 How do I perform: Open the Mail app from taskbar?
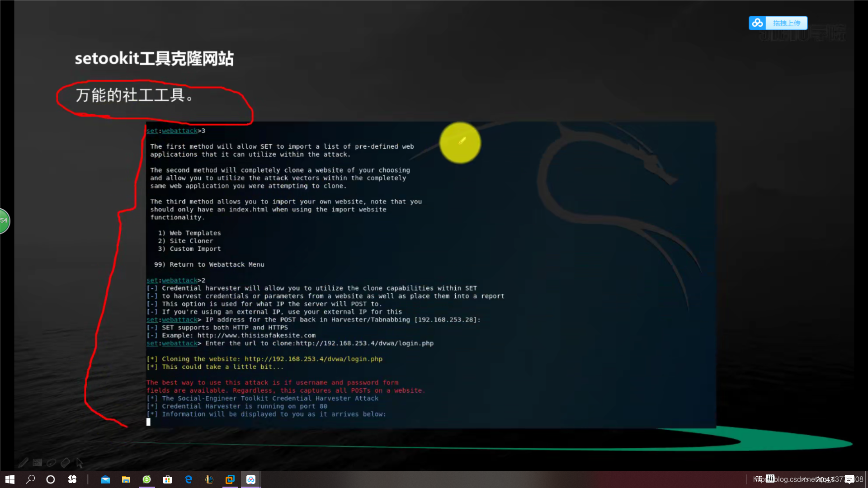[105, 479]
